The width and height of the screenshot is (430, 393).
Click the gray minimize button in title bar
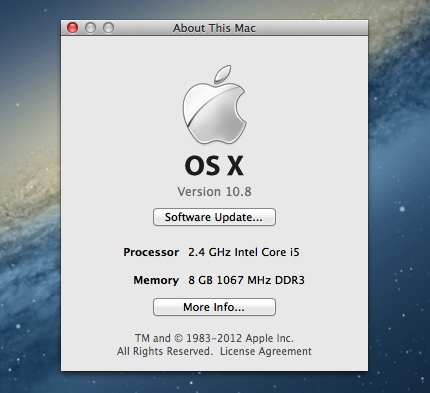90,28
